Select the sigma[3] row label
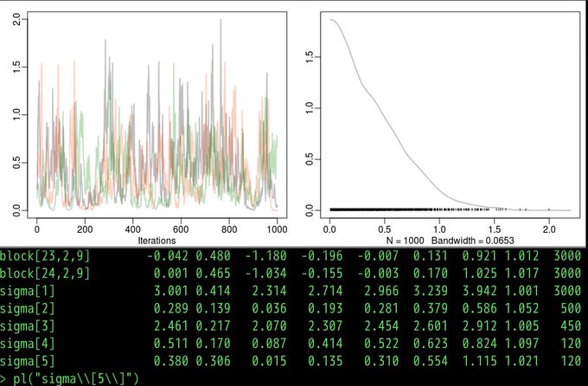Screen dimensions: 588x386 (x=28, y=326)
